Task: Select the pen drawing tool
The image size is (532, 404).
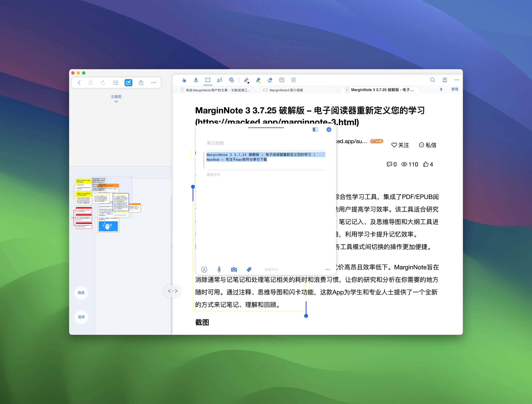Action: click(x=246, y=80)
